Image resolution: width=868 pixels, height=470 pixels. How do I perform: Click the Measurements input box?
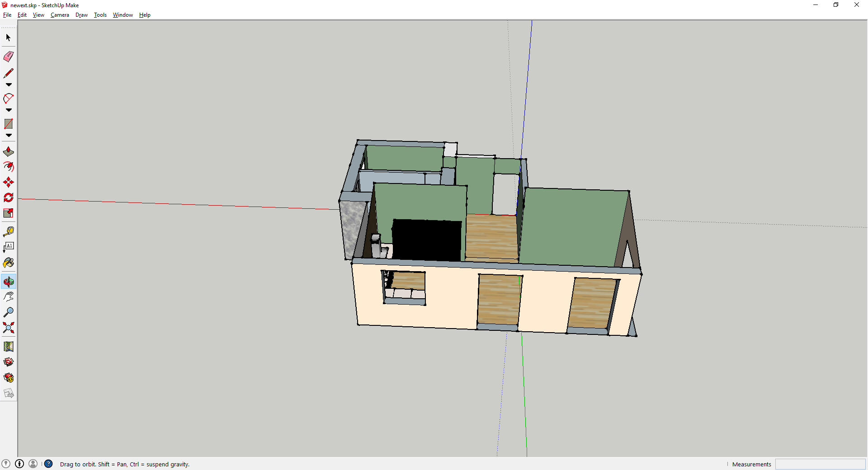pos(820,464)
